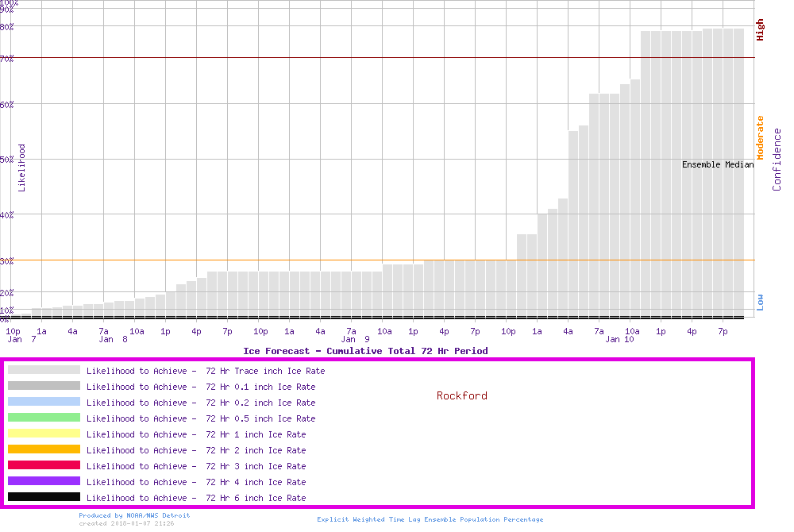Image resolution: width=794 pixels, height=532 pixels.
Task: Click the light blue 0.2 inch swatch
Action: pos(44,402)
